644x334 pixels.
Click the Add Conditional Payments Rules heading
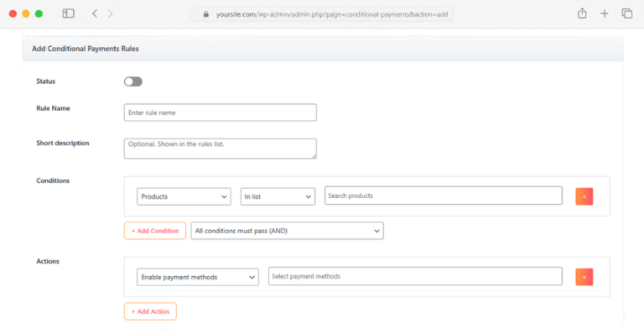tap(86, 49)
